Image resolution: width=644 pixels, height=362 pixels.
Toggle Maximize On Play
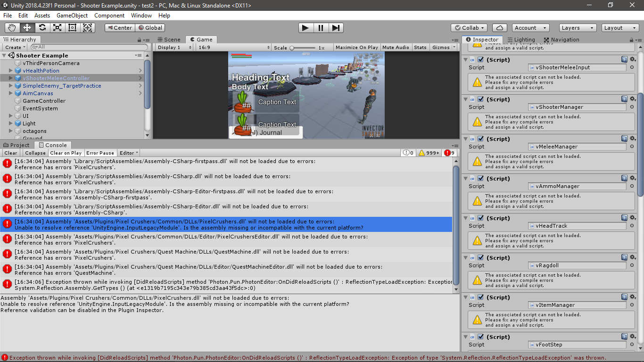357,47
